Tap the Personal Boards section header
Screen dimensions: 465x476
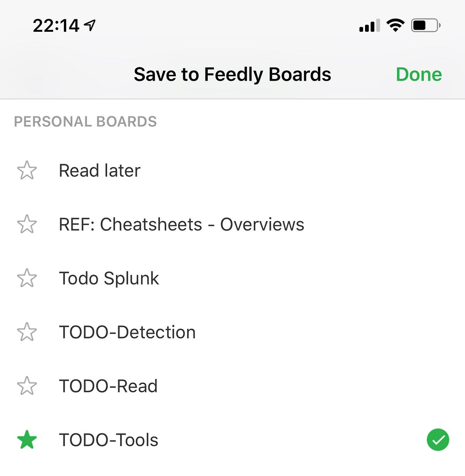point(85,122)
